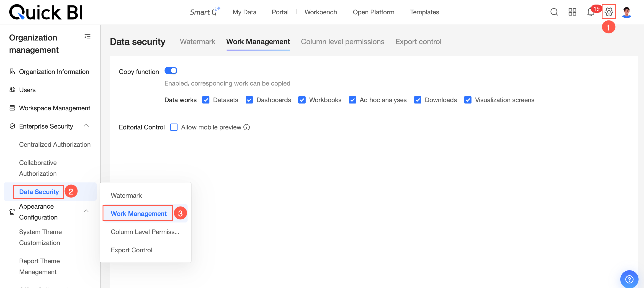The image size is (644, 288).
Task: Click the mobile preview info icon
Action: coord(247,127)
